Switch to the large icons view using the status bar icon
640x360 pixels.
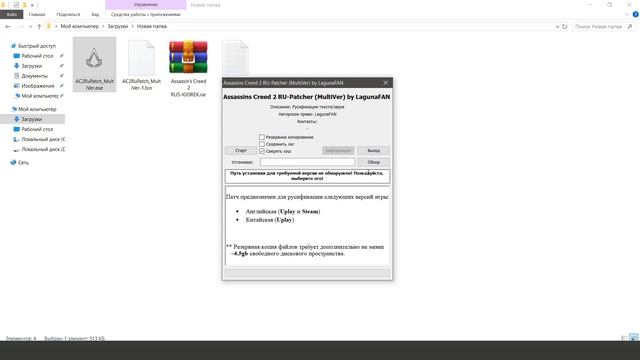click(633, 338)
